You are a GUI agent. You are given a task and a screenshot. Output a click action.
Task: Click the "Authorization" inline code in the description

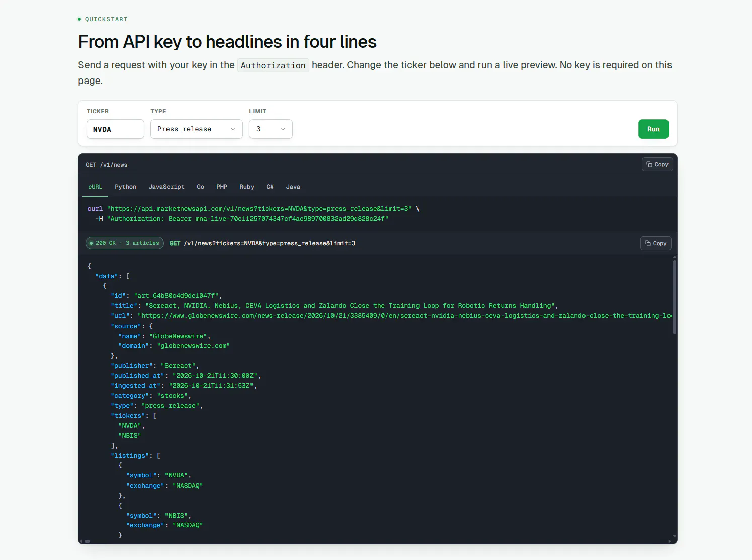point(273,65)
